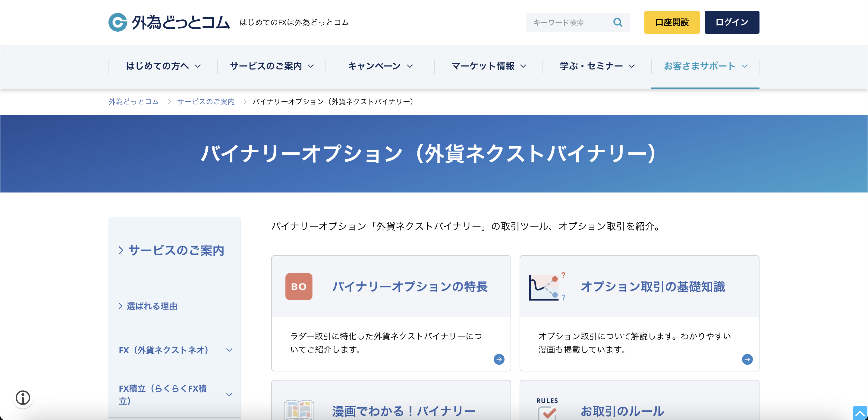The height and width of the screenshot is (420, 868).
Task: Expand the FX積立 sidebar chevron
Action: click(x=229, y=395)
